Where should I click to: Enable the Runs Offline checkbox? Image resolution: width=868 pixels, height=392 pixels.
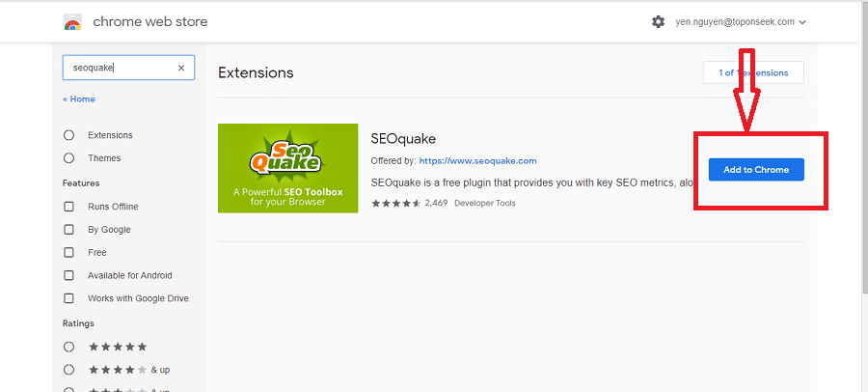tap(68, 207)
